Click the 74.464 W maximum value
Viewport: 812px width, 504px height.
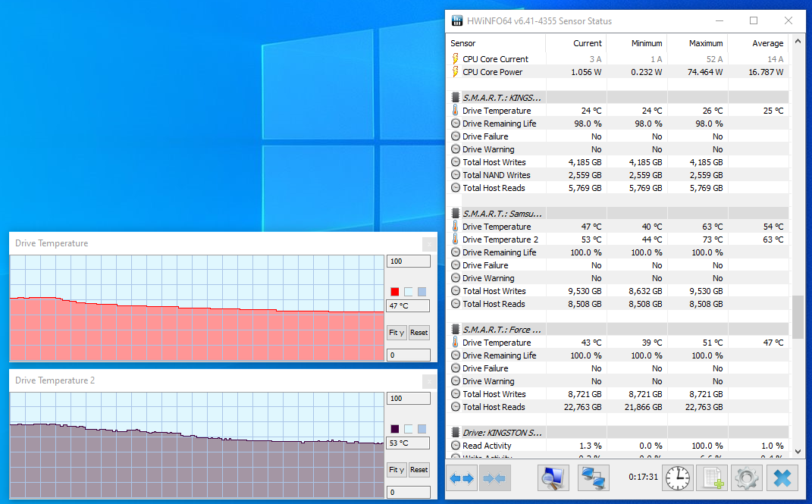coord(705,72)
